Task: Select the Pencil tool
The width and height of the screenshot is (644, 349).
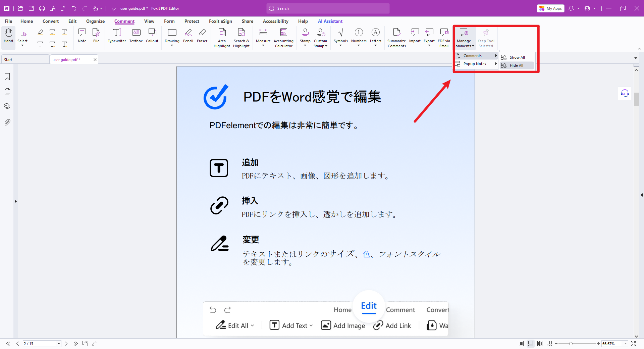Action: [x=188, y=36]
